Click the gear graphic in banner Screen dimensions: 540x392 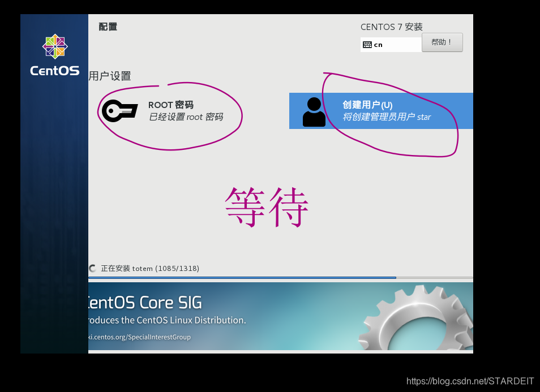415,317
